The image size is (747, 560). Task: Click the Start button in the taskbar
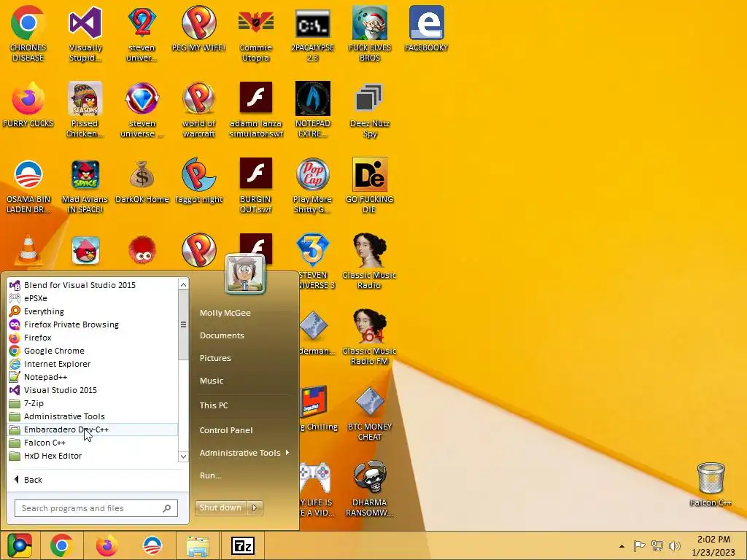[20, 545]
